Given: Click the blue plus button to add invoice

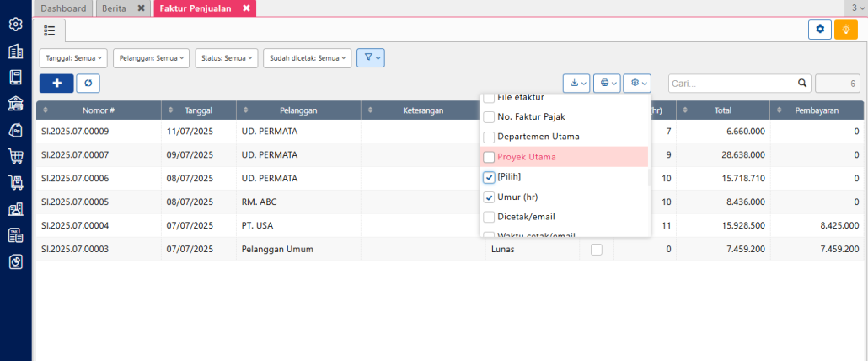Looking at the screenshot, I should (x=56, y=83).
